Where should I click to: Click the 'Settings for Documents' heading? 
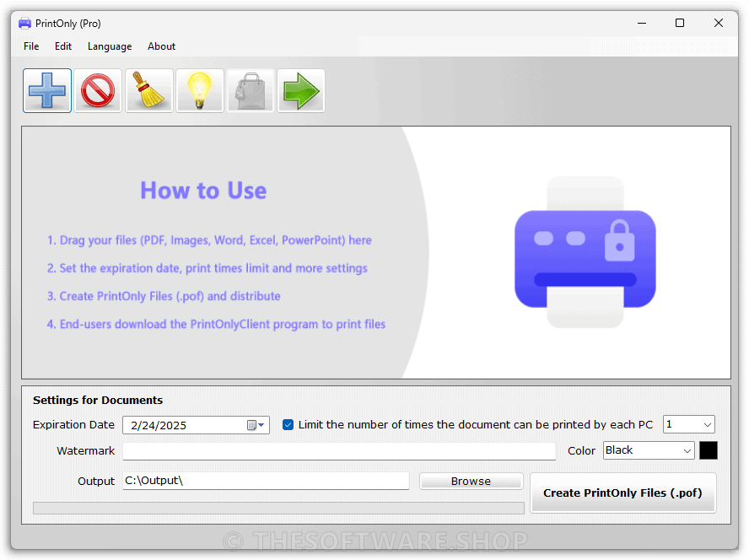tap(98, 400)
